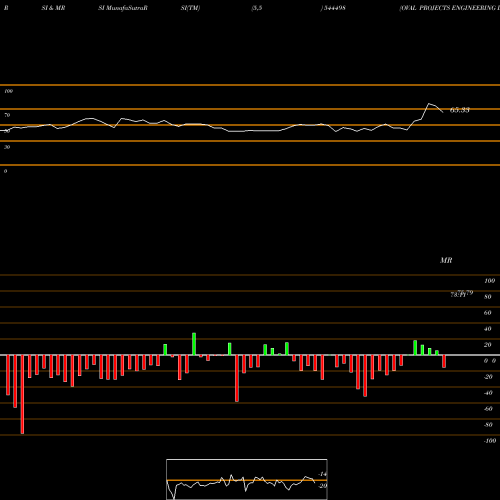Click the 40 label on MR axis
The width and height of the screenshot is (500, 500).
488,329
